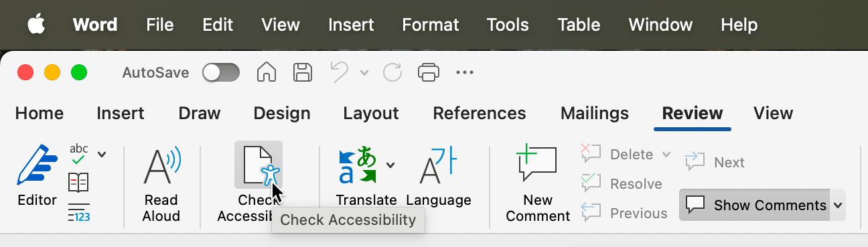
Task: Switch to the Home ribbon tab
Action: point(40,113)
